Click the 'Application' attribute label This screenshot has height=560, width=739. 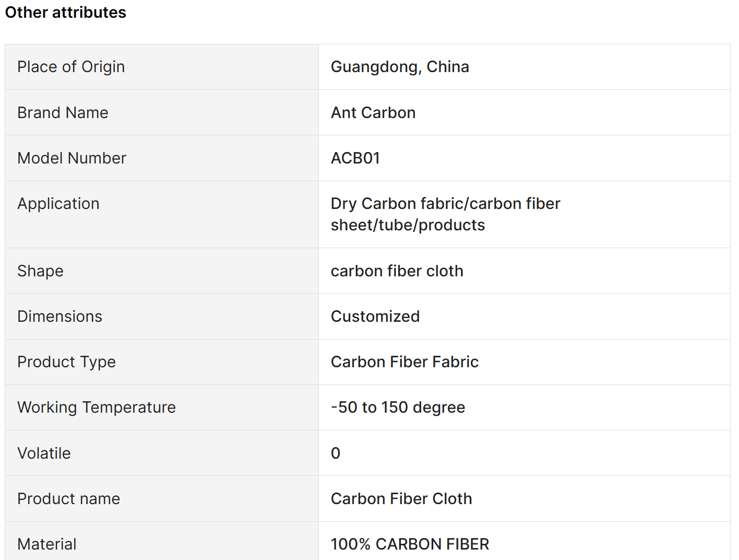click(x=59, y=204)
